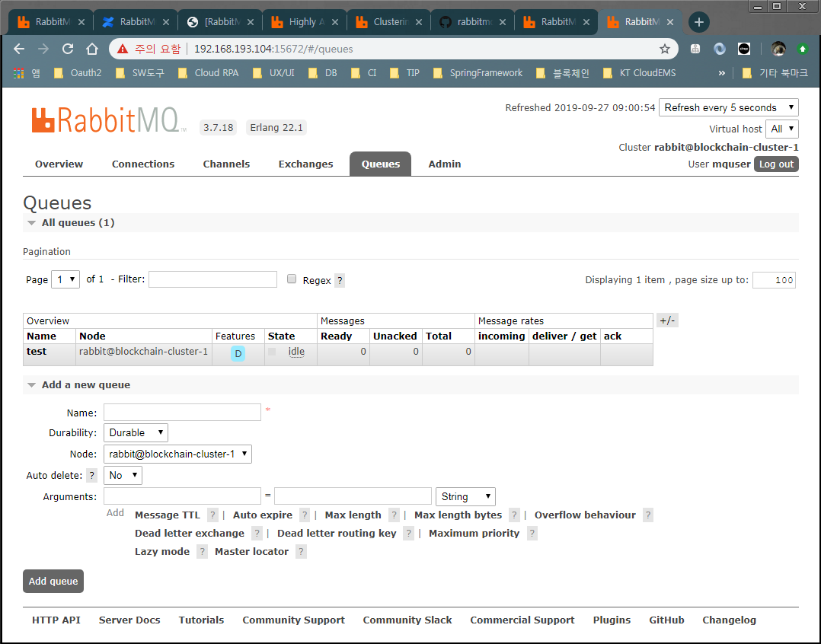The image size is (821, 644).
Task: Click the Log out button
Action: tap(776, 164)
